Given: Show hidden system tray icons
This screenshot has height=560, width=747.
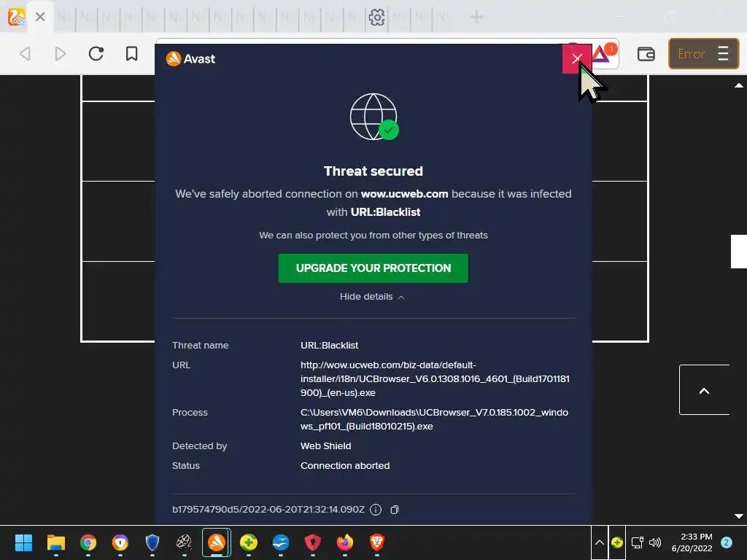Looking at the screenshot, I should point(600,542).
